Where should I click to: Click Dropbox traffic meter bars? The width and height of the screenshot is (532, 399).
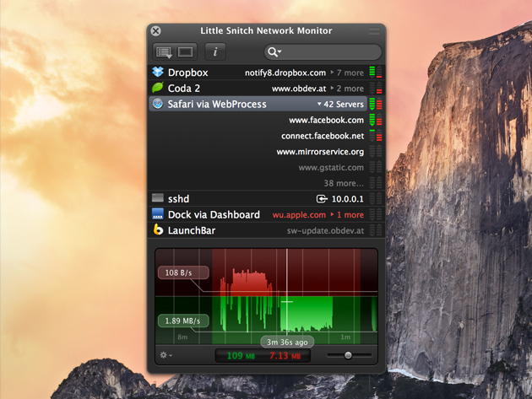(376, 73)
